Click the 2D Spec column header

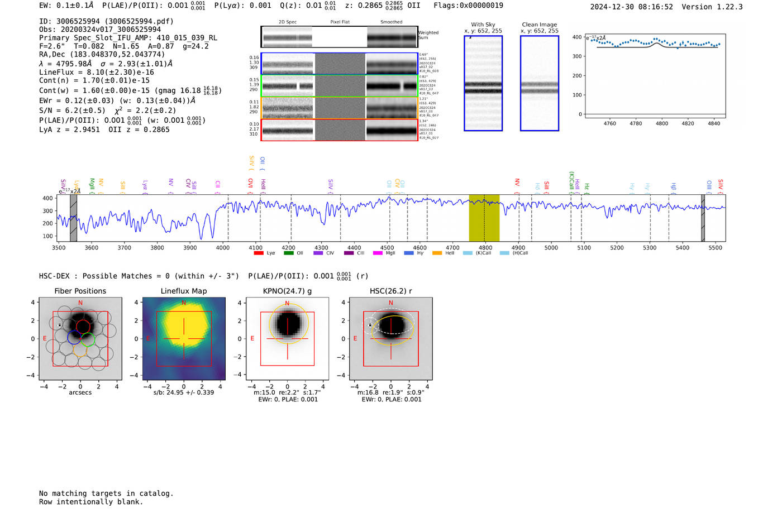[x=288, y=22]
